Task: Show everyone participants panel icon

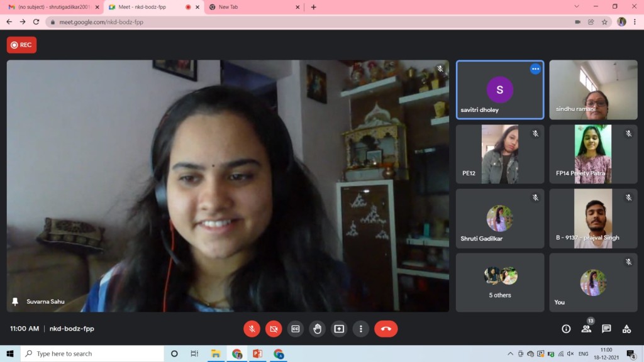Action: 586,329
